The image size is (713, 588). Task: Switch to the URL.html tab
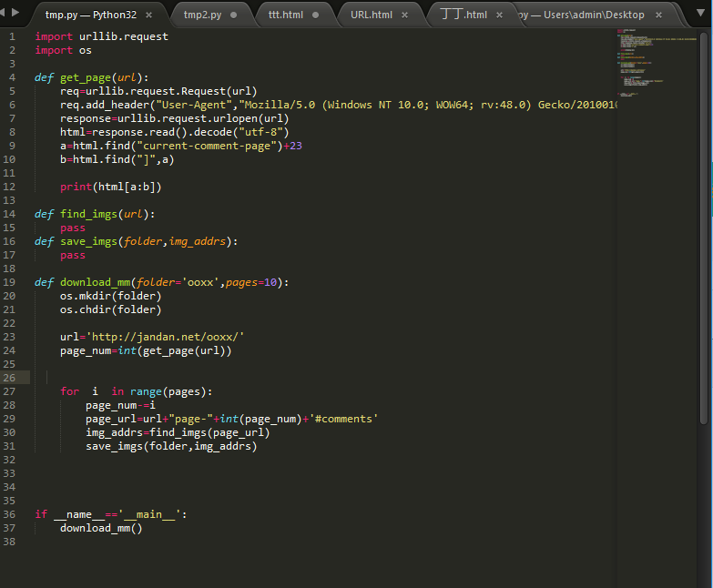pos(371,15)
